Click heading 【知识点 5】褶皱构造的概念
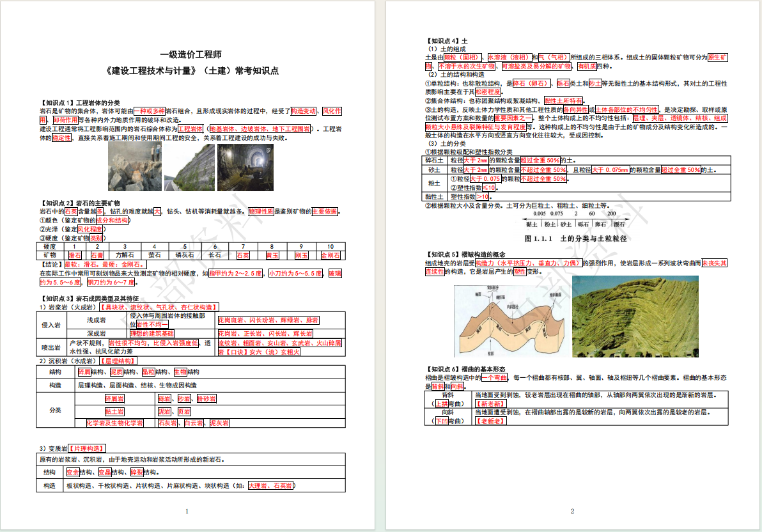This screenshot has width=762, height=532. click(x=465, y=254)
